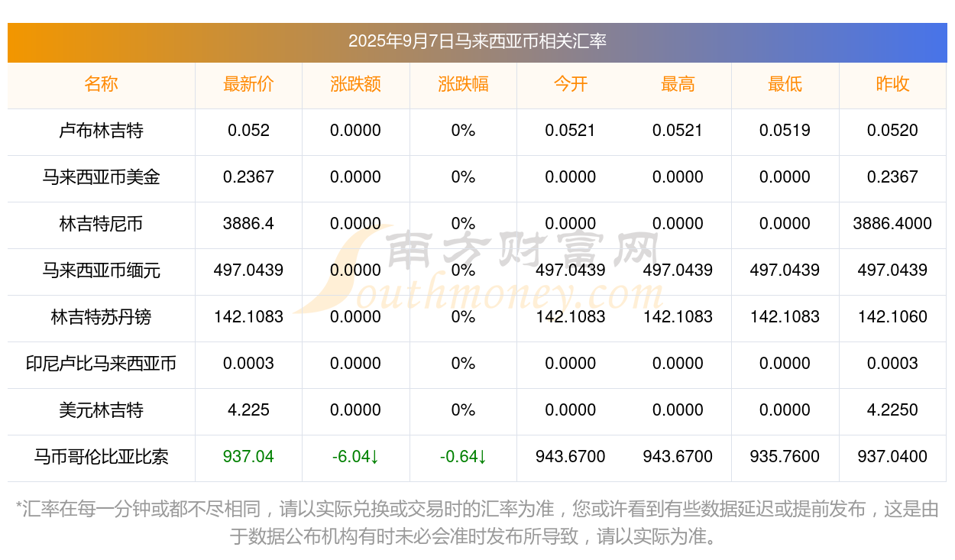Click highest value 142.1083 for 林吉特苏丹镑
Viewport: 955px width, 560px height.
(678, 317)
